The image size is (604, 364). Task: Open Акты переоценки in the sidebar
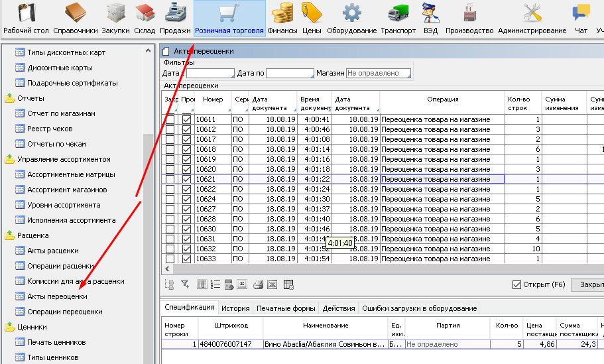(57, 296)
